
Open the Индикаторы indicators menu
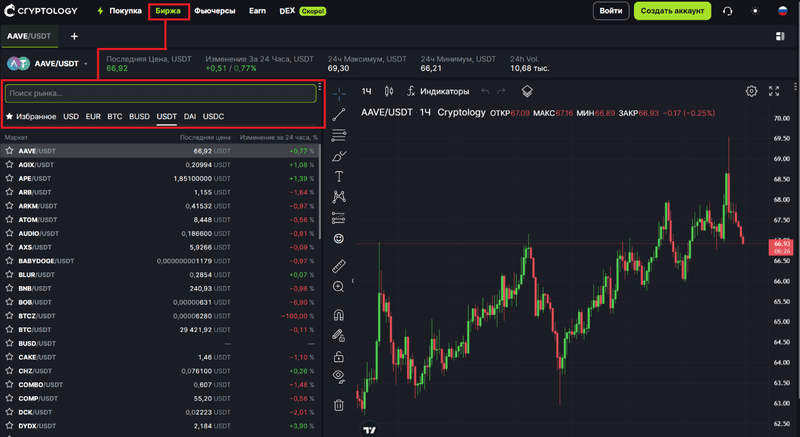pos(438,91)
